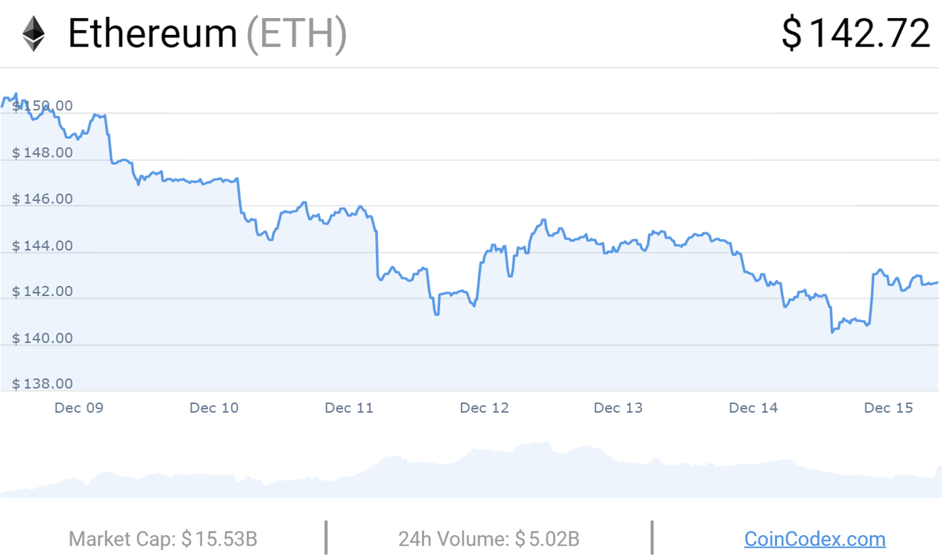Screen dimensions: 942x560
Task: Select the Dec 15 date label
Action: coord(889,408)
